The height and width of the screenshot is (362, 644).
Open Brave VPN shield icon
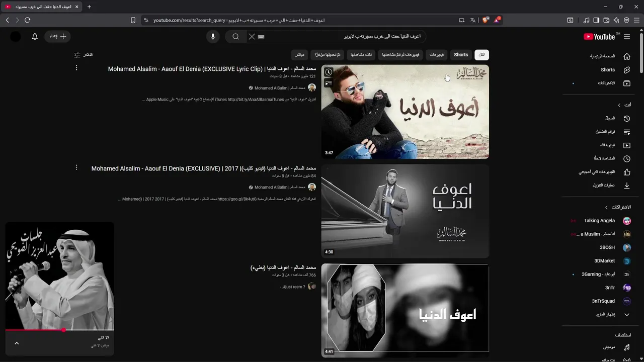click(626, 20)
